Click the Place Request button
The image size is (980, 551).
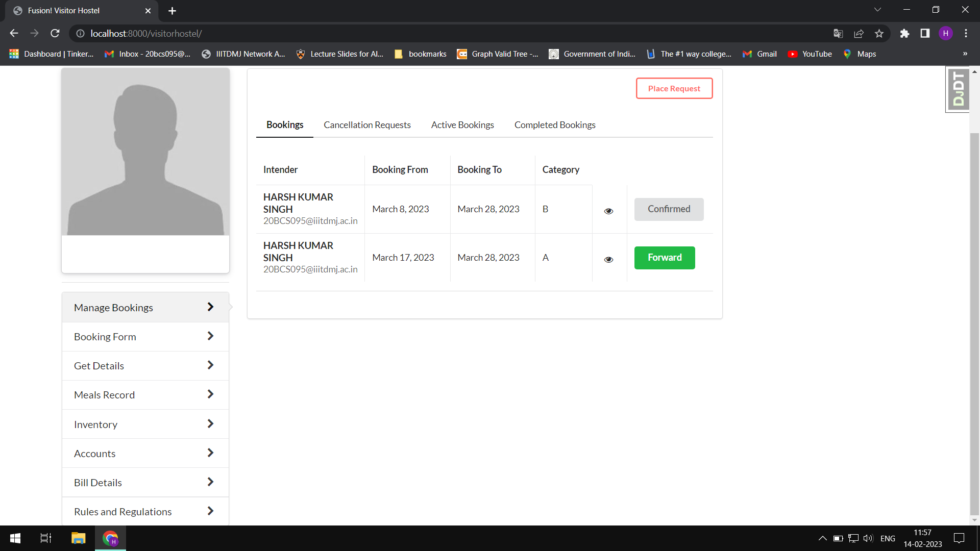[x=674, y=88]
